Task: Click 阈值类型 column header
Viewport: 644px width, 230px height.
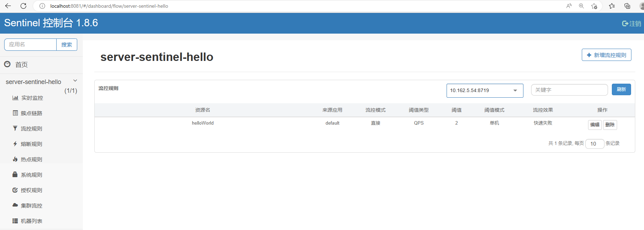Action: coord(419,110)
